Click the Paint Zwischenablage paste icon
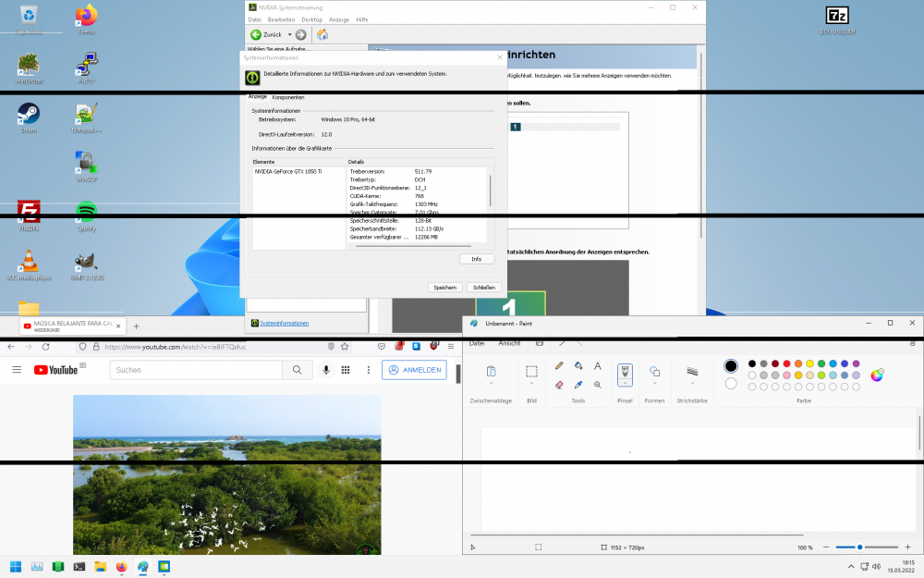 point(491,372)
